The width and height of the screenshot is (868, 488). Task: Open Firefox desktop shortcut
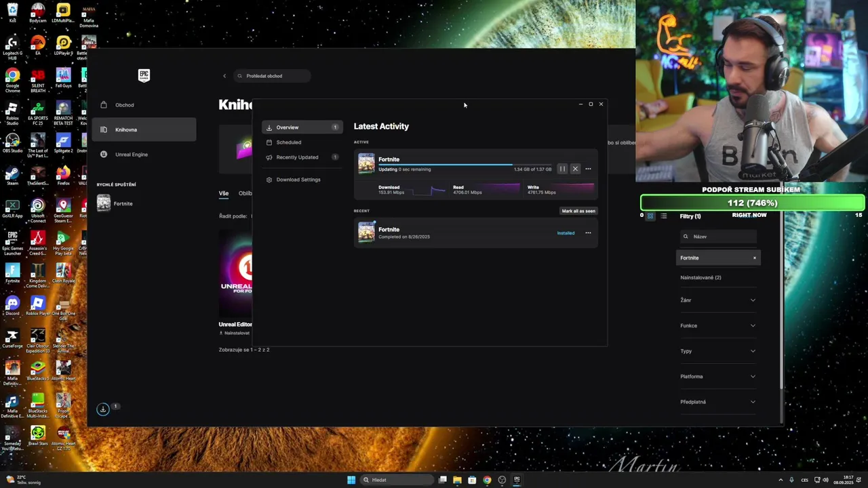[63, 176]
